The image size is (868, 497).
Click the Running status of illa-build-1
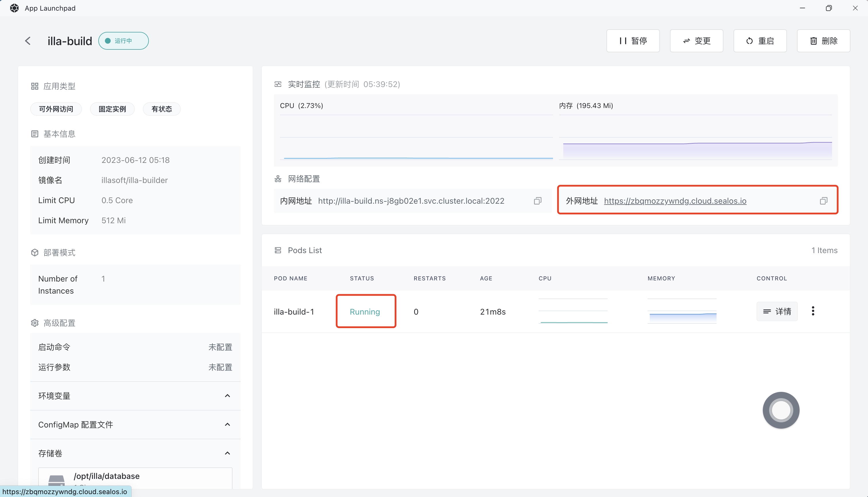coord(365,312)
